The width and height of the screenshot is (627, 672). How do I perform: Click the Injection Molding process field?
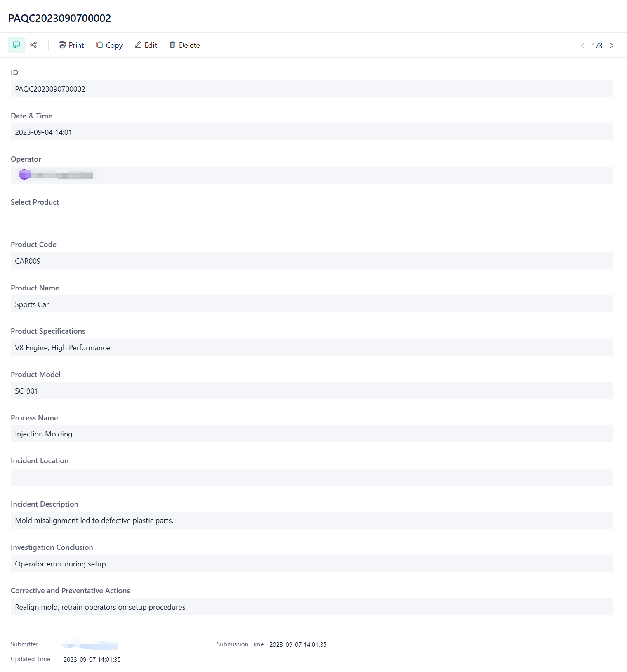tap(311, 434)
